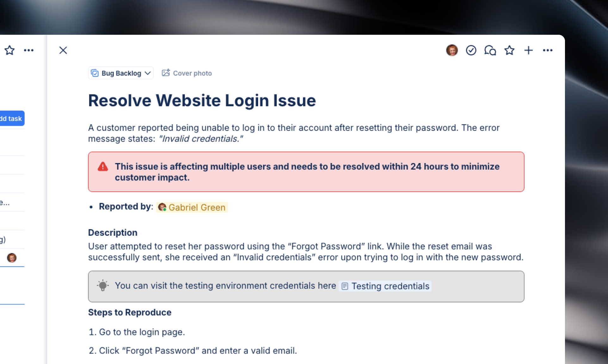Open the chat/comment icon

490,50
